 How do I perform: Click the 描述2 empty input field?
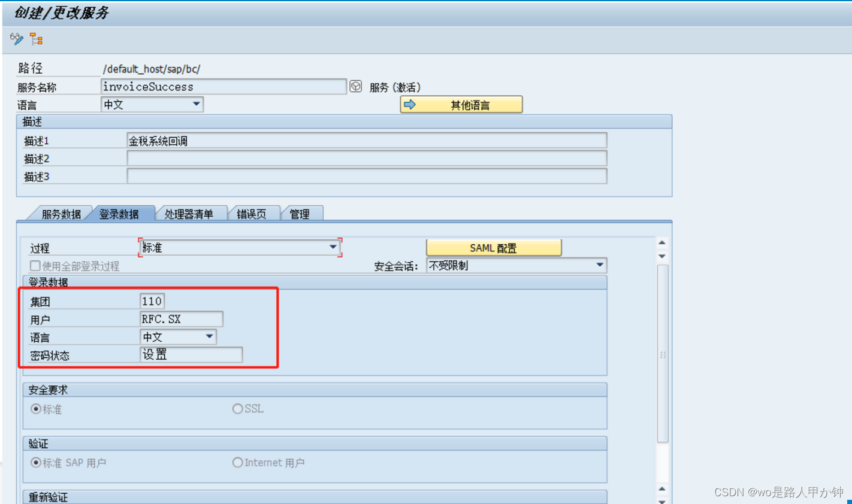(365, 158)
